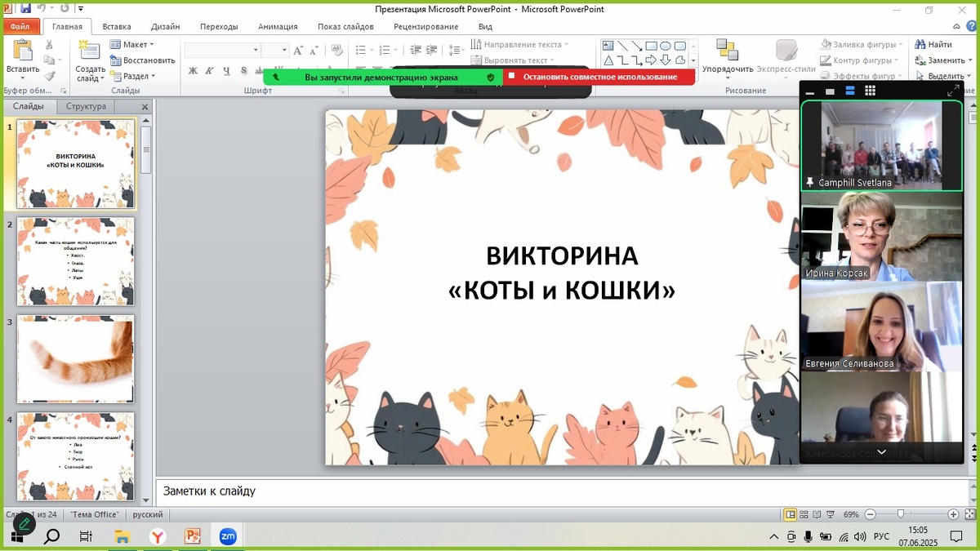980x551 pixels.
Task: Click the Восстановить button
Action: 143,60
